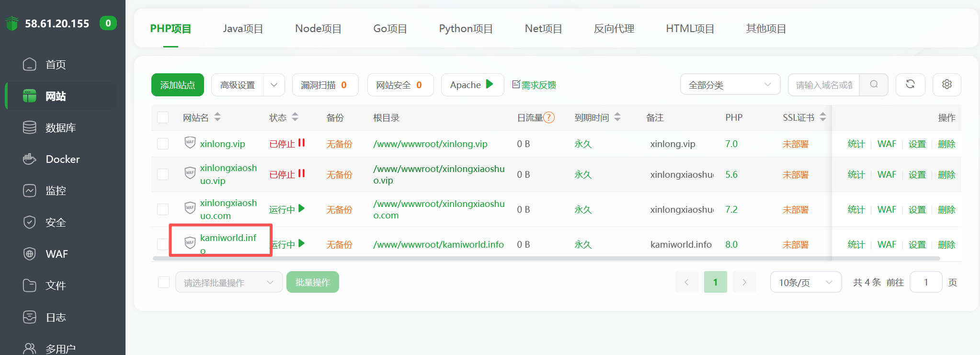Expand the 全部分类 category dropdown

point(730,85)
